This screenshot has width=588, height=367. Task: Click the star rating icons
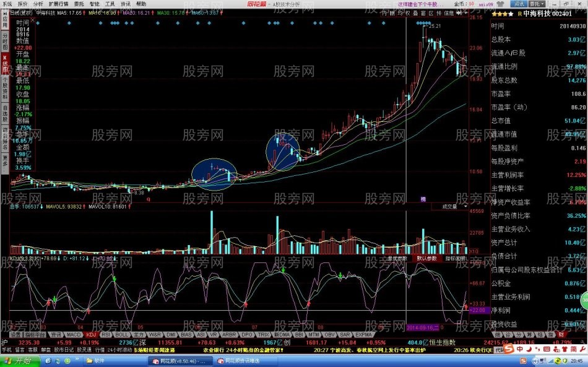[503, 14]
